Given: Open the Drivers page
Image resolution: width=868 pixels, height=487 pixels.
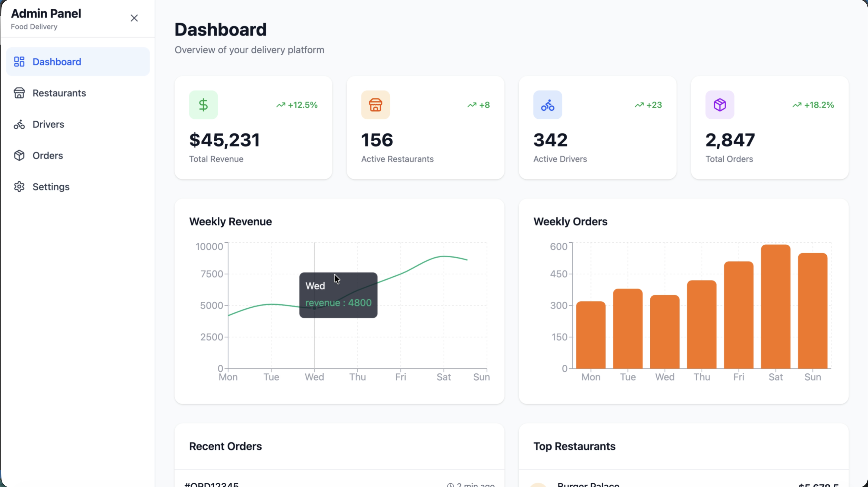Looking at the screenshot, I should pyautogui.click(x=78, y=124).
